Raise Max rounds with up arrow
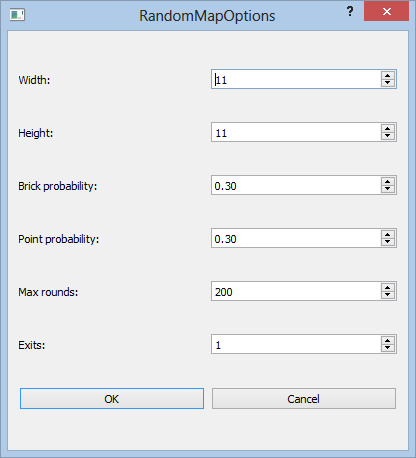 point(387,287)
